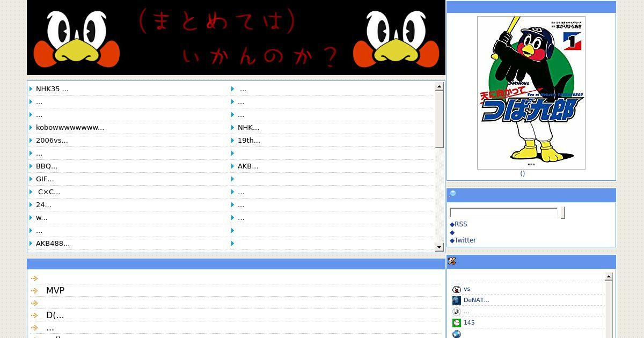Image resolution: width=644 pixels, height=338 pixels.
Task: Open the "145" sidebar link
Action: pos(469,322)
